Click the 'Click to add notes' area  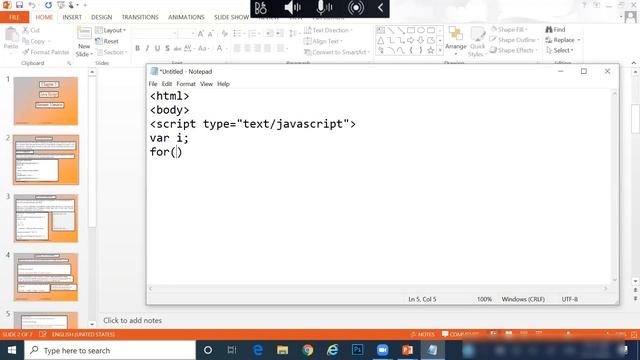pyautogui.click(x=133, y=320)
